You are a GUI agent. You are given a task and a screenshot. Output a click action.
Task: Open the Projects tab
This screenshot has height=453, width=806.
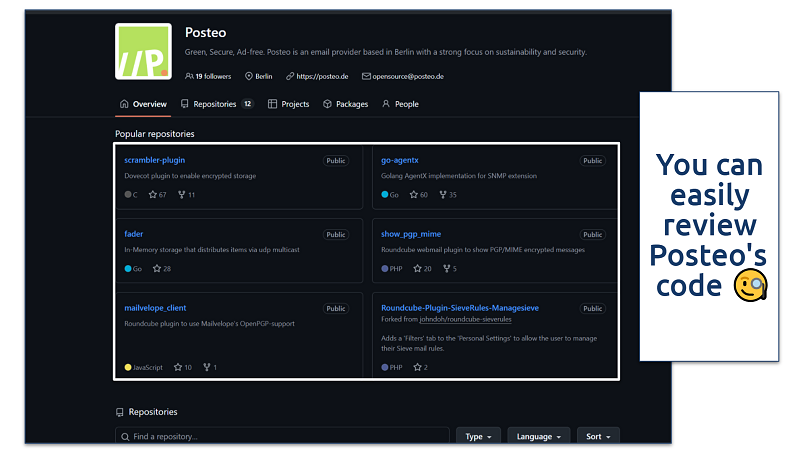coord(288,104)
